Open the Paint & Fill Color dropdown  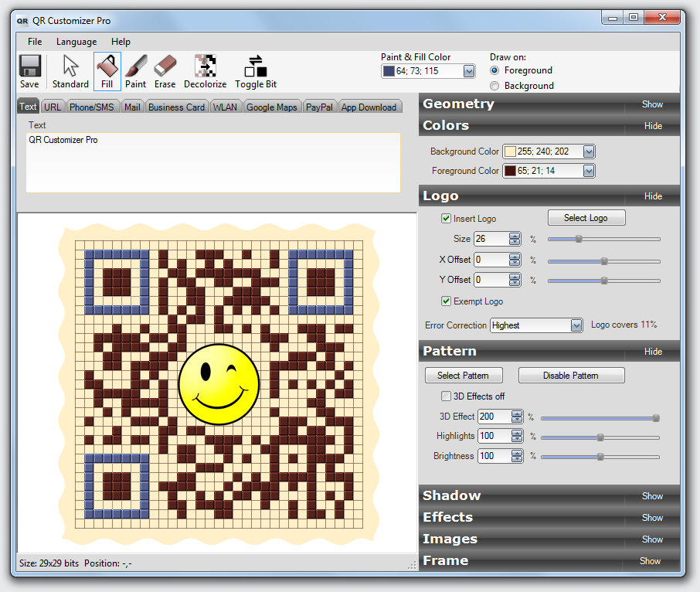click(x=468, y=71)
